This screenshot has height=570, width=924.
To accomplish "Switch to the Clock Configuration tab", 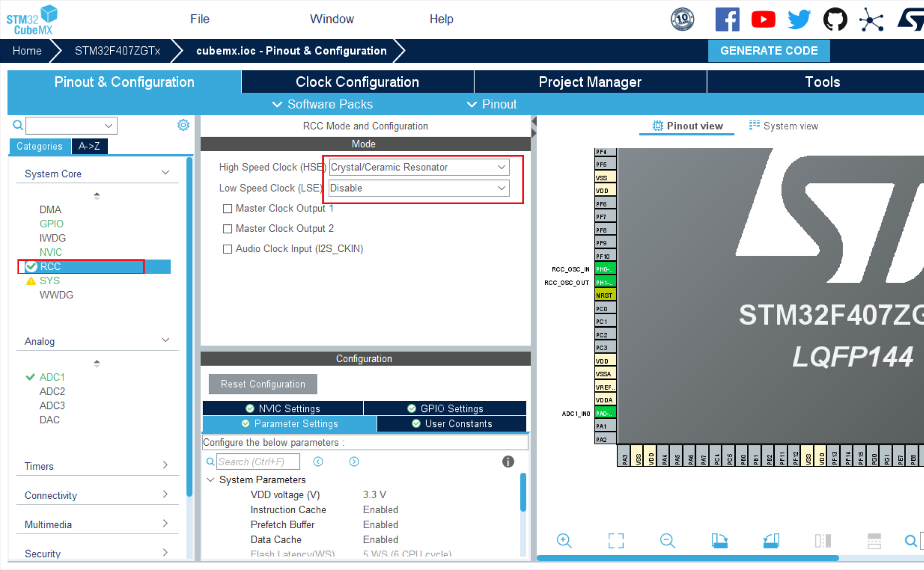I will coord(357,82).
